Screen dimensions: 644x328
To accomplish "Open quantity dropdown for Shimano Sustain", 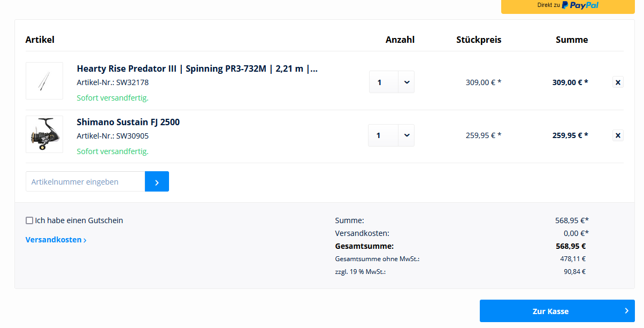I will point(407,135).
